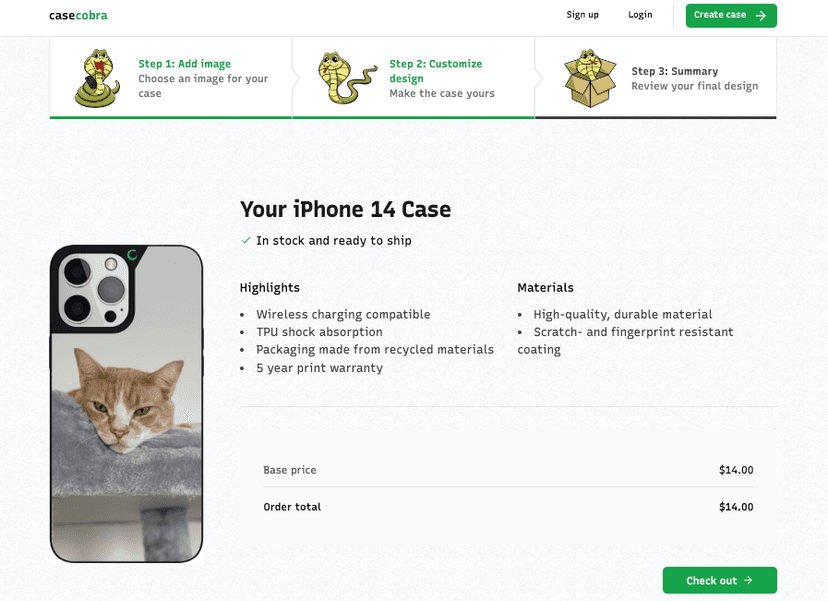Click the Check out button
The width and height of the screenshot is (828, 601).
point(719,580)
